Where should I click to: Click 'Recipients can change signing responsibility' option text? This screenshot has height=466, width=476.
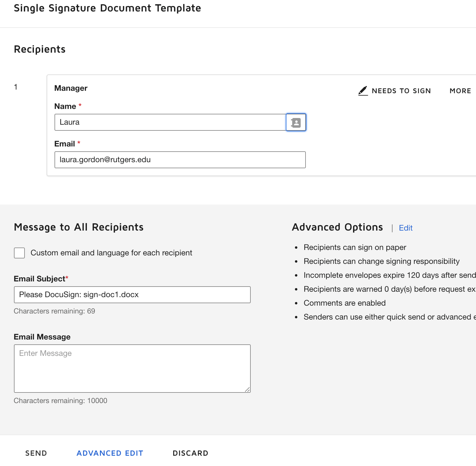[382, 261]
